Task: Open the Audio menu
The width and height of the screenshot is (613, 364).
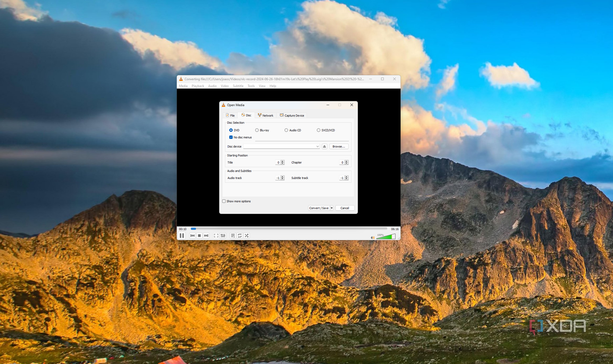Action: click(x=212, y=86)
